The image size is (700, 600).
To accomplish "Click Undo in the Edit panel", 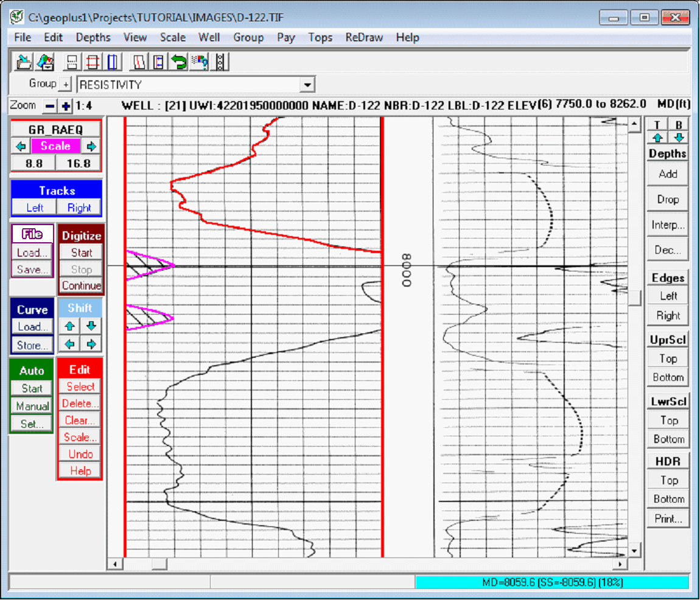I will (80, 454).
